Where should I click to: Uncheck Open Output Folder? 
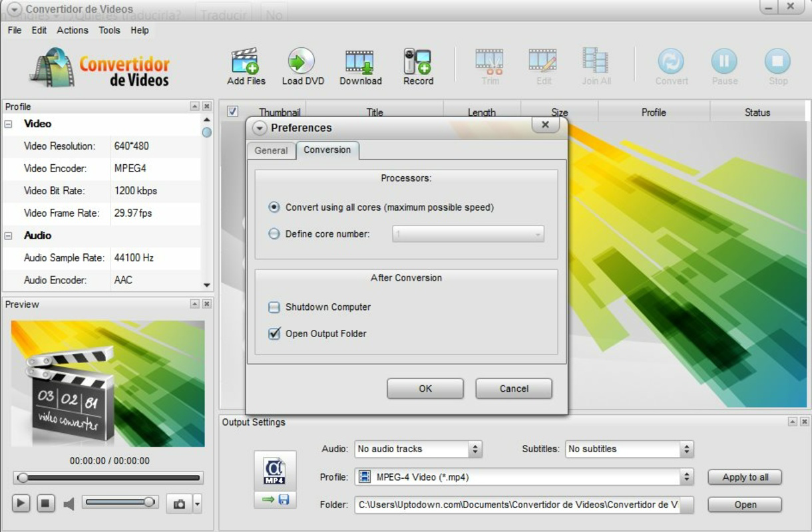(x=274, y=334)
